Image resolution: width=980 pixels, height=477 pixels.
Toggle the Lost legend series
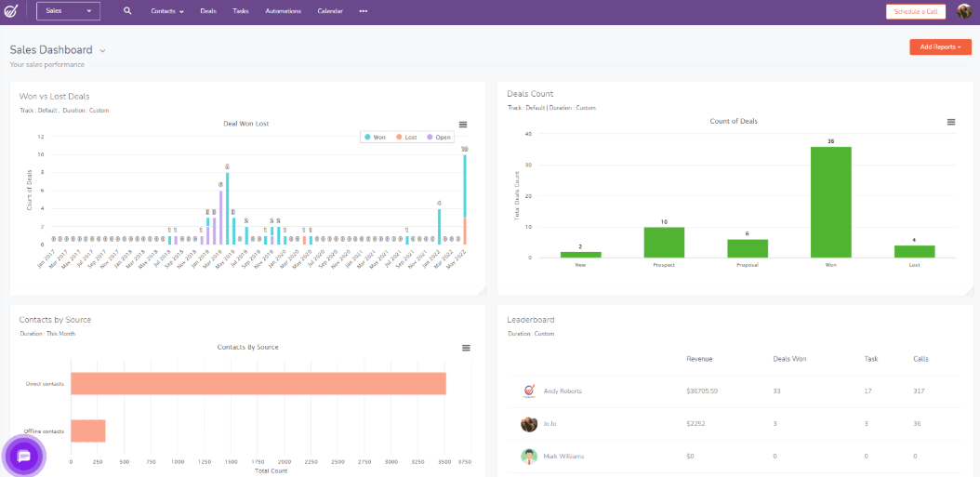[405, 137]
